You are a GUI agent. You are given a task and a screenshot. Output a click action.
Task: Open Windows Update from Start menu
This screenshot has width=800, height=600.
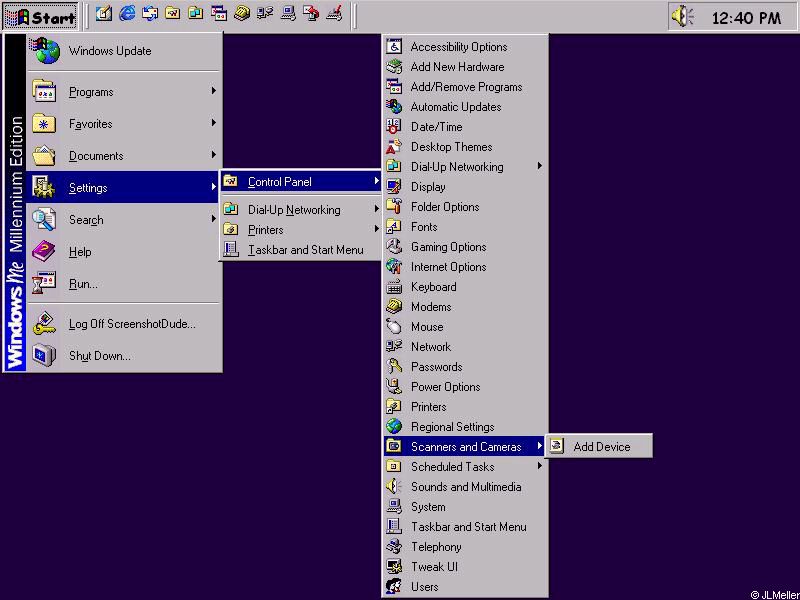pos(124,51)
